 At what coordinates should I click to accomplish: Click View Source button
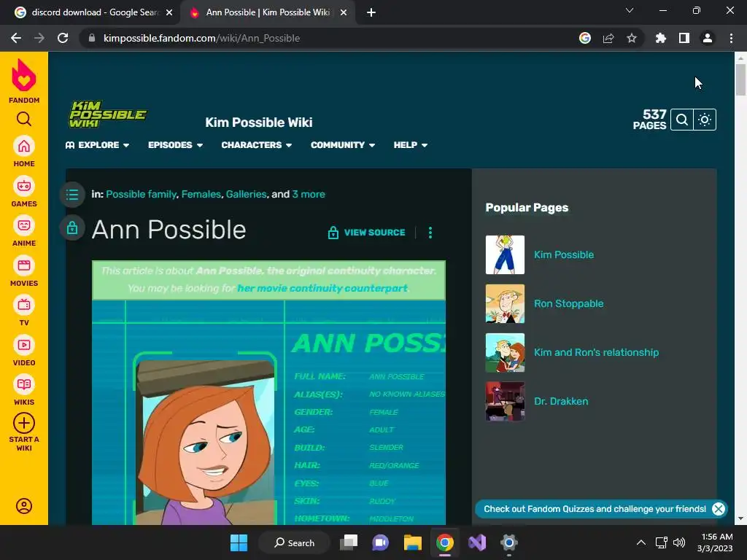click(366, 233)
